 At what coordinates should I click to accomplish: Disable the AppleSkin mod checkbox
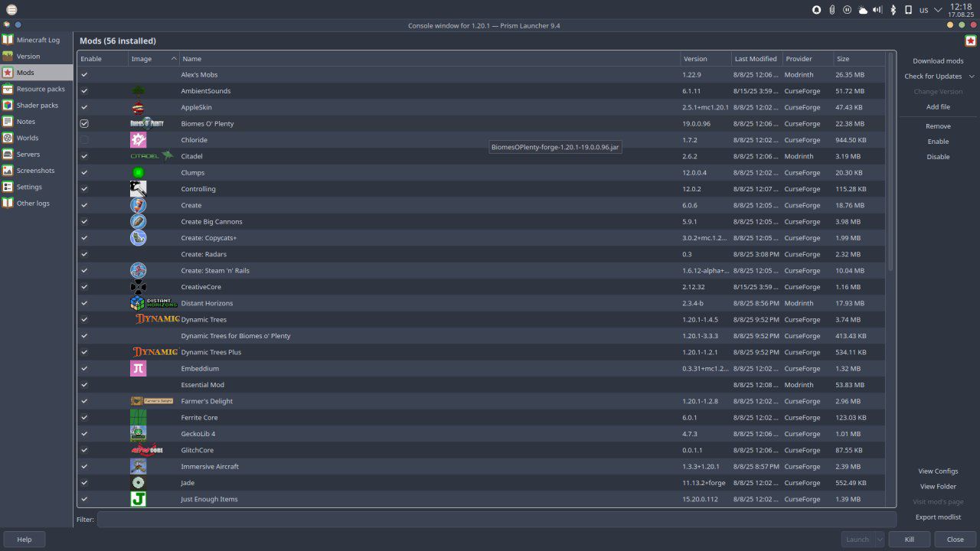(x=84, y=107)
